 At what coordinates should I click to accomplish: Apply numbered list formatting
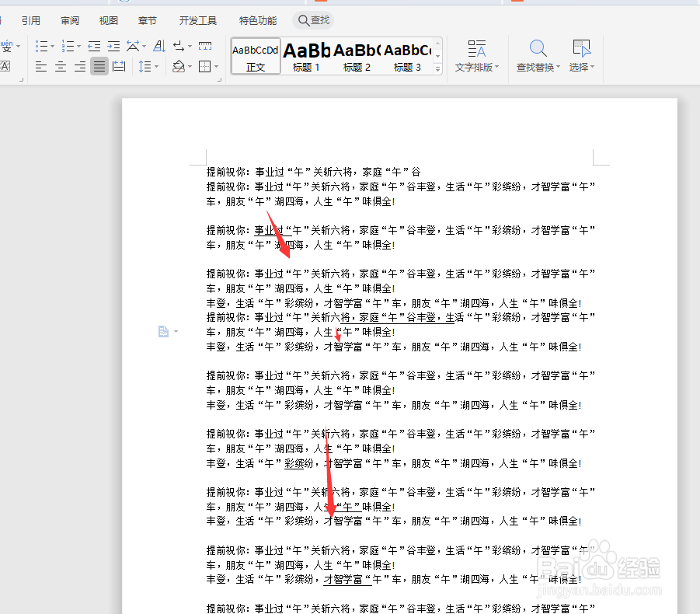tap(68, 45)
